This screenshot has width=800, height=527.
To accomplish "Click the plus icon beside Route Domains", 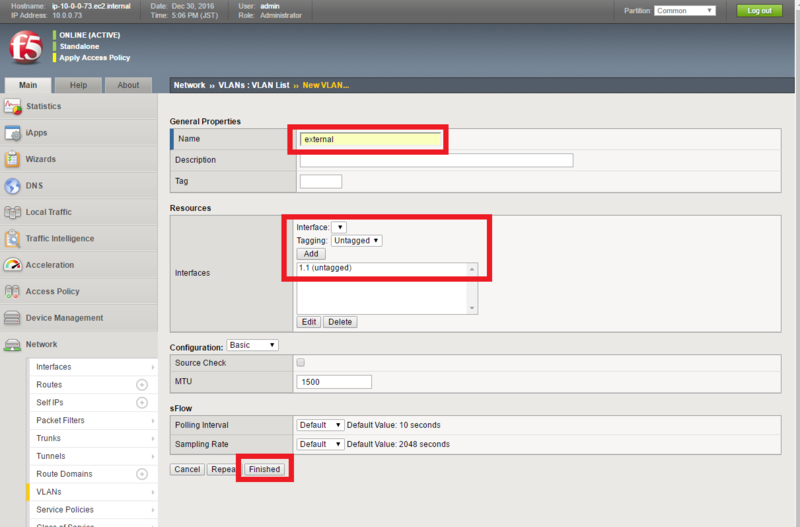I will click(x=142, y=474).
